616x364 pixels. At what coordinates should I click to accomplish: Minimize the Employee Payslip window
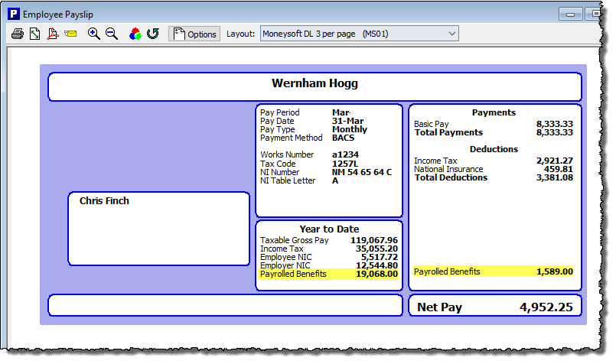coord(570,14)
